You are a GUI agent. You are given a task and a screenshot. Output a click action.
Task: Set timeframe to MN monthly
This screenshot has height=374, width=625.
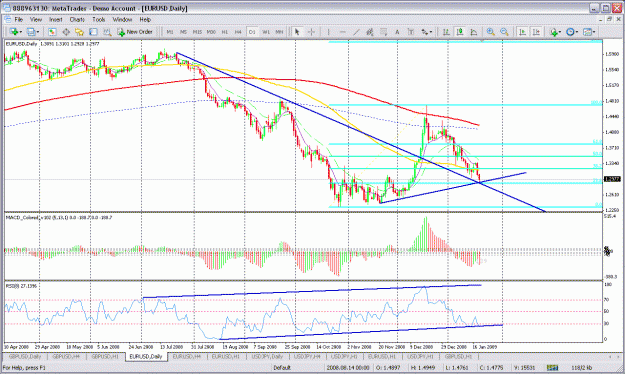(x=279, y=32)
